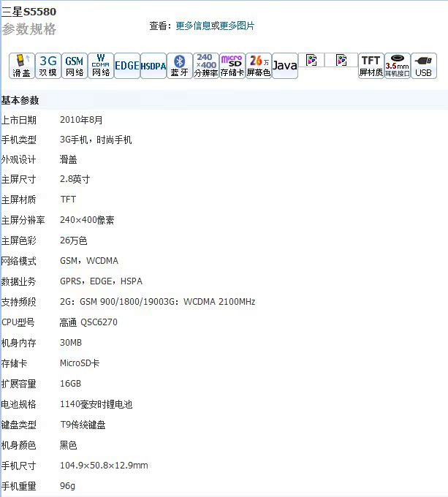Viewport: 448px width, 497px height.
Task: Click the value GPRS，EDGE，HSPA
Action: tap(101, 281)
